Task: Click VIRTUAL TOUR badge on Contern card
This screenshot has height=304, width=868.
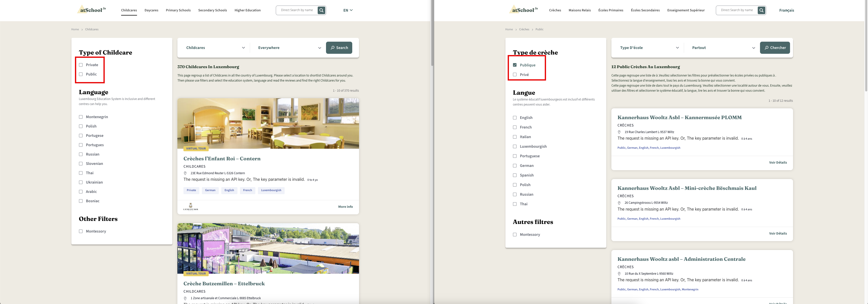Action: (196, 149)
